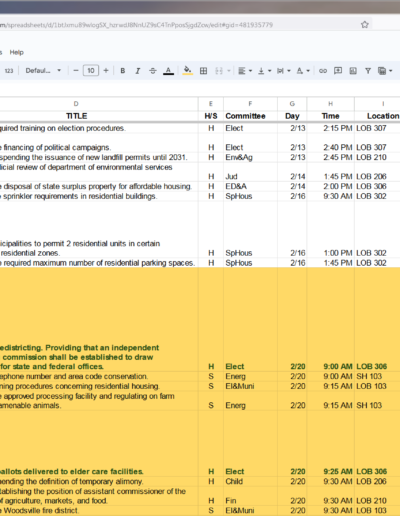
Task: Open the text color picker
Action: click(168, 71)
